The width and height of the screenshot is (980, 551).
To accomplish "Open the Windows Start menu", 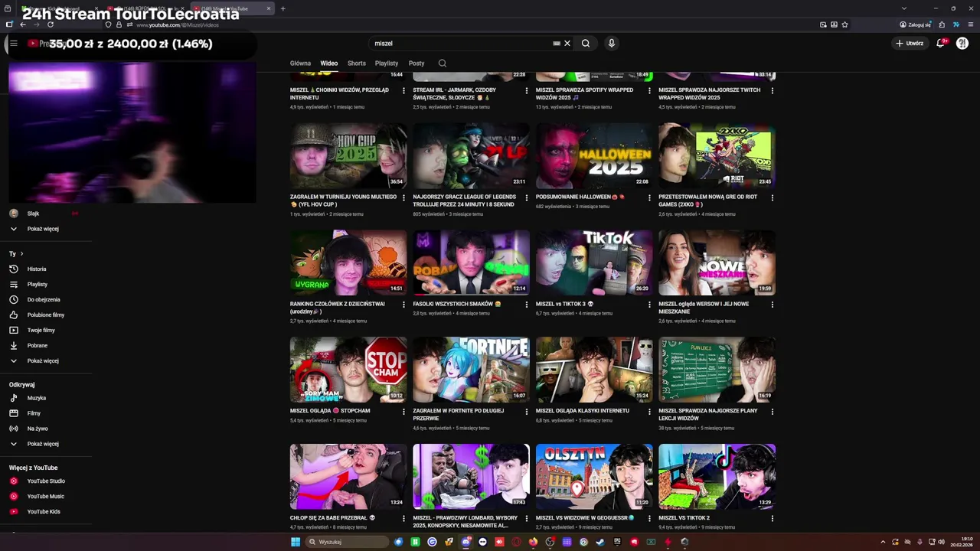I will [x=296, y=542].
